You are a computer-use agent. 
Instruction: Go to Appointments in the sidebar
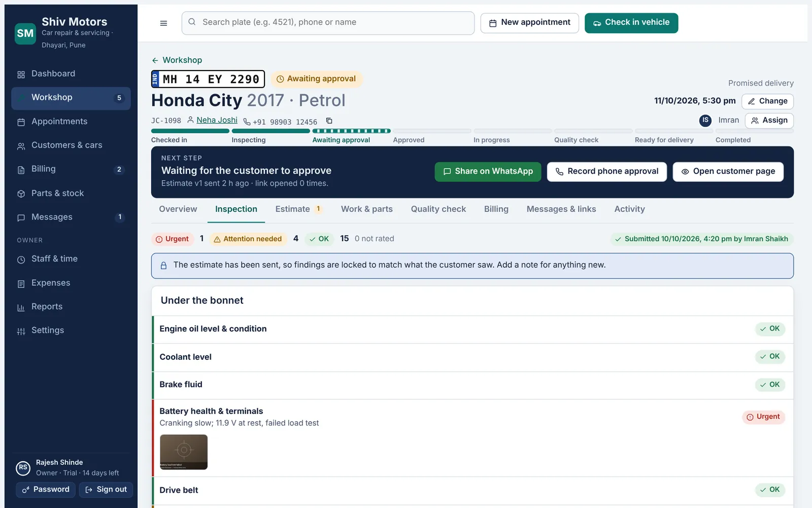pyautogui.click(x=71, y=121)
